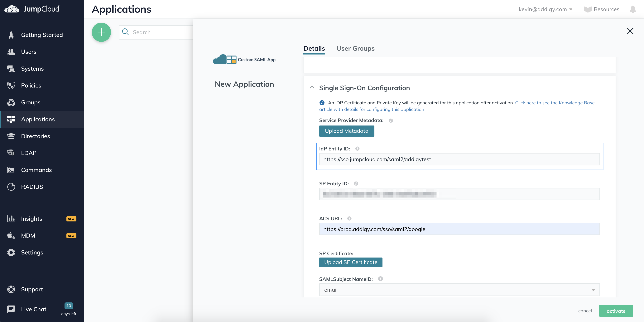644x322 pixels.
Task: Click the Systems sidebar icon
Action: pos(11,69)
